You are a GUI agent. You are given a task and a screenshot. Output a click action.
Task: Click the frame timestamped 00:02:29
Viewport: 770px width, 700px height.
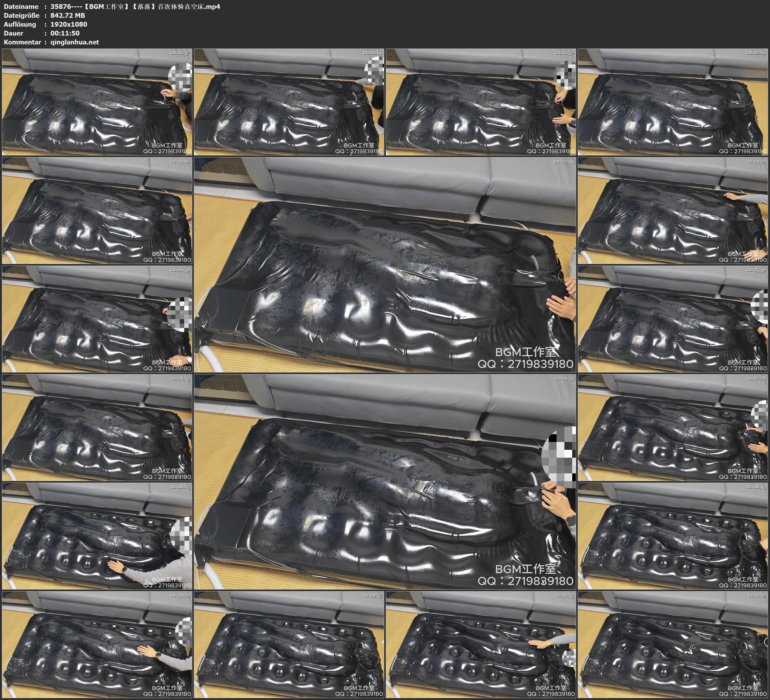click(673, 102)
